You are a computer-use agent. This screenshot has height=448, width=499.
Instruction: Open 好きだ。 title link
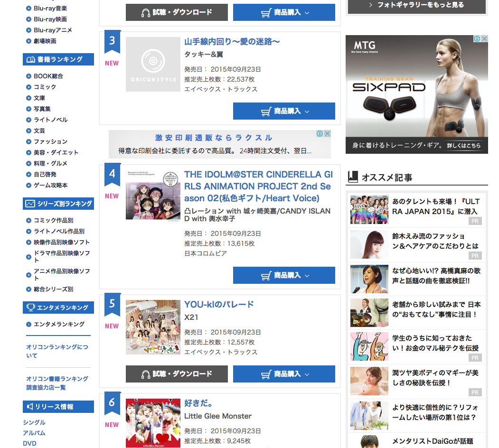point(198,403)
